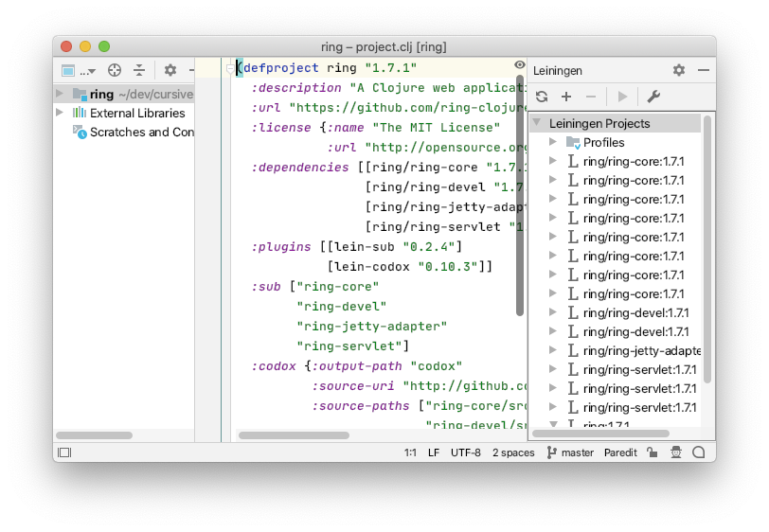Screen dimensions: 769x532
Task: Collapse Leiningen Projects node
Action: 537,122
